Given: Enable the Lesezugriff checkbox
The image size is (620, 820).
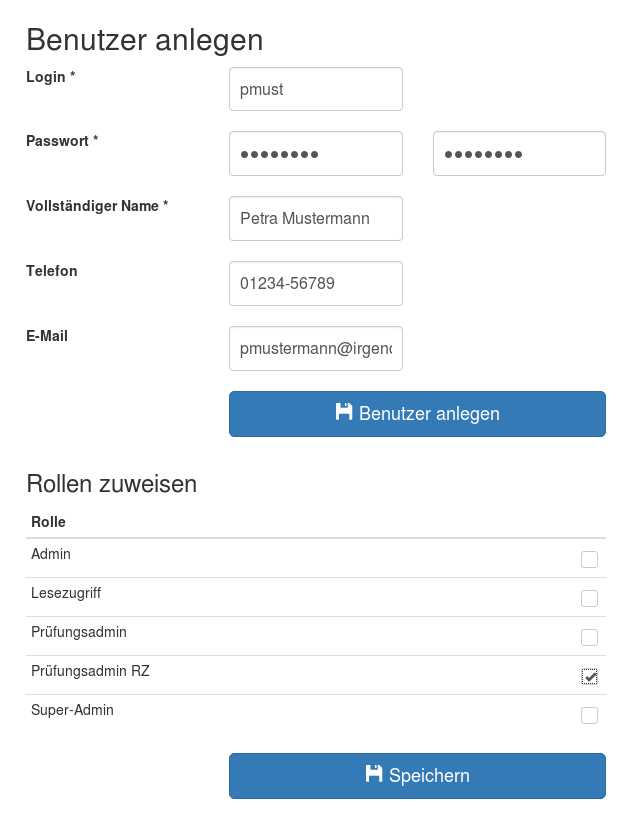Looking at the screenshot, I should (589, 598).
